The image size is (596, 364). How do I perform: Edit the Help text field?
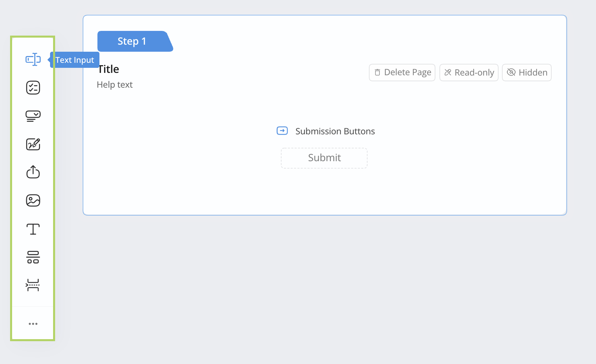point(115,85)
